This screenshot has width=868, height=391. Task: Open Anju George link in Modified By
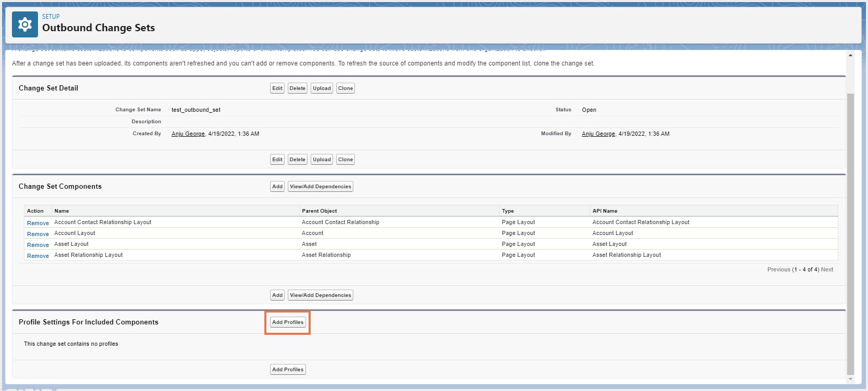pyautogui.click(x=598, y=134)
